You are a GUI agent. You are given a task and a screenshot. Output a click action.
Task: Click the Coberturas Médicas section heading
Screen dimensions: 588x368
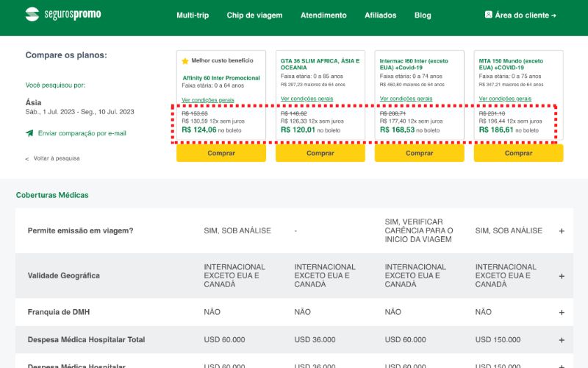point(52,195)
